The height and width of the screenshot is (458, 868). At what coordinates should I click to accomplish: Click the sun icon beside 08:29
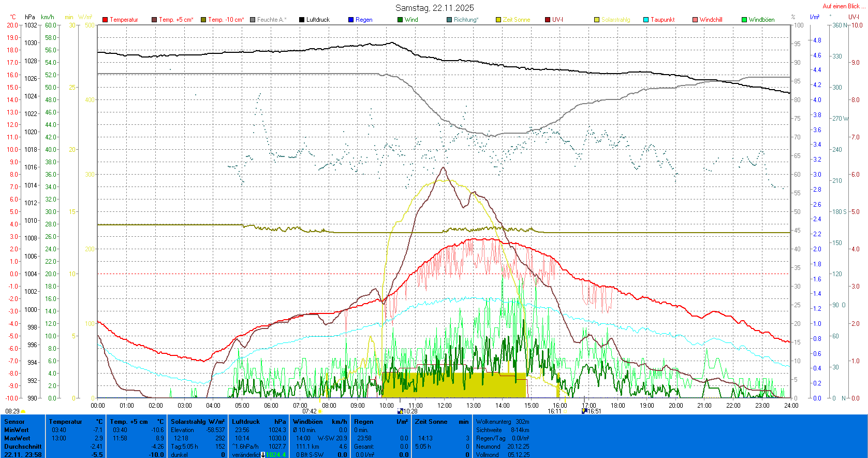(x=23, y=411)
